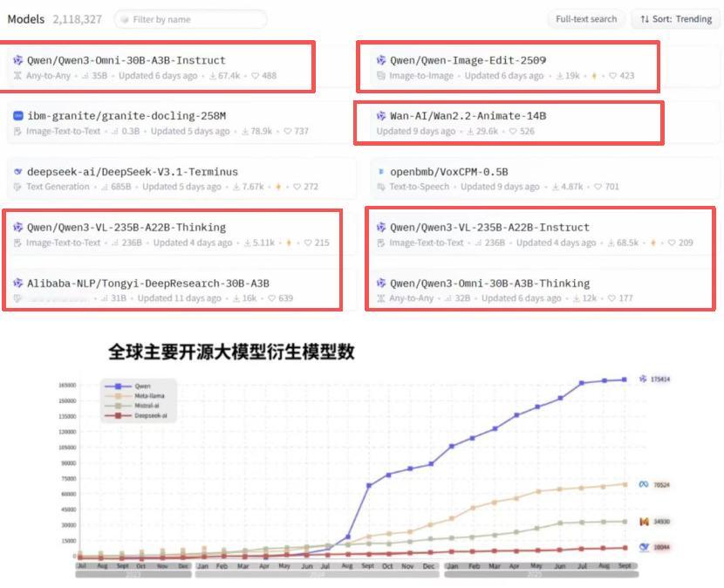The width and height of the screenshot is (724, 588).
Task: Click the Qwen logo at the chart's line end
Action: click(643, 379)
